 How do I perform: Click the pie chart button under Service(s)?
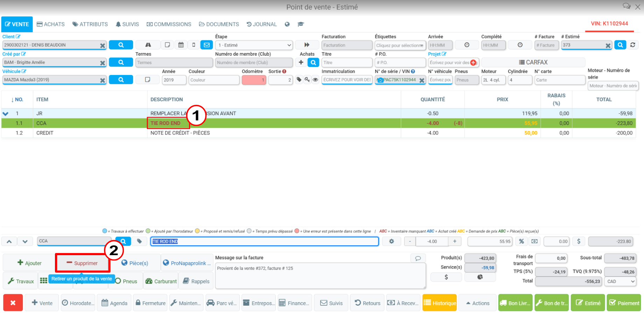tap(480, 277)
